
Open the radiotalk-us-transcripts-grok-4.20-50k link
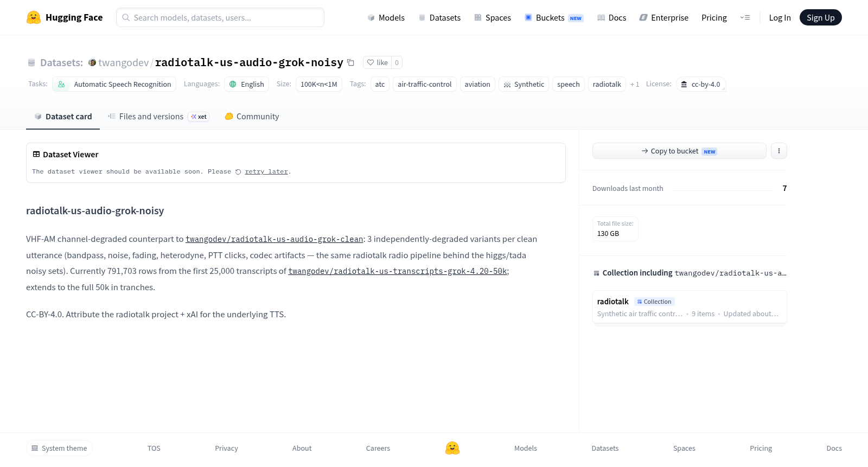(398, 271)
